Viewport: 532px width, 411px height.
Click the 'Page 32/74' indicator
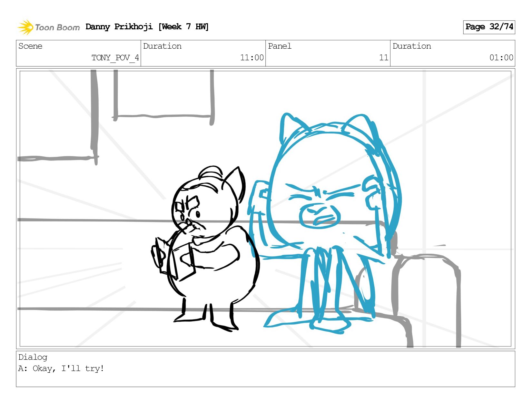click(x=489, y=27)
